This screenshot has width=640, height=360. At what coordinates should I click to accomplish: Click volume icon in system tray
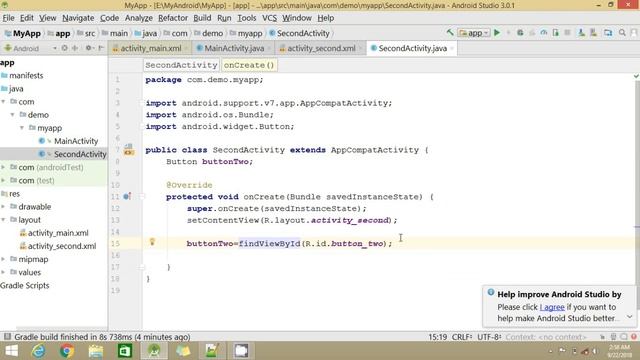595,351
